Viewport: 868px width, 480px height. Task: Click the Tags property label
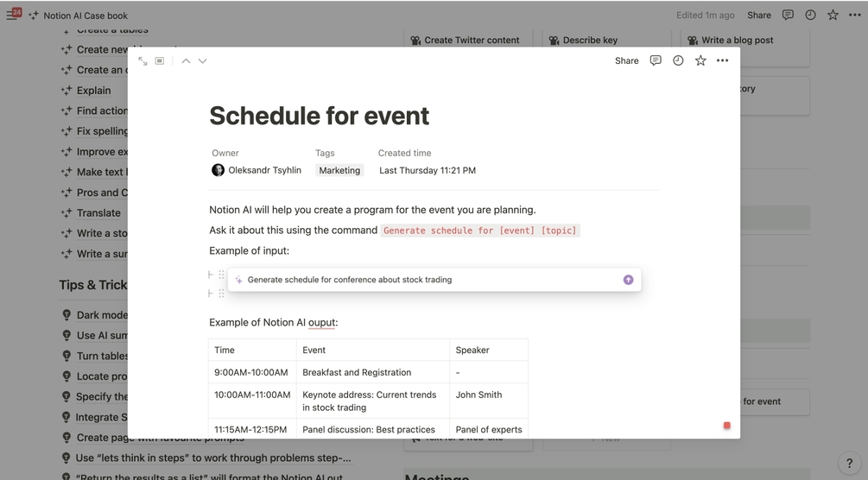point(325,153)
